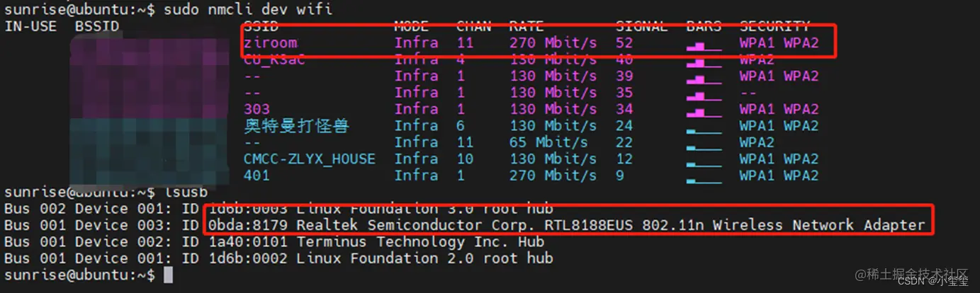Click the RATE column header
Viewport: 980px width, 293px height.
click(526, 26)
